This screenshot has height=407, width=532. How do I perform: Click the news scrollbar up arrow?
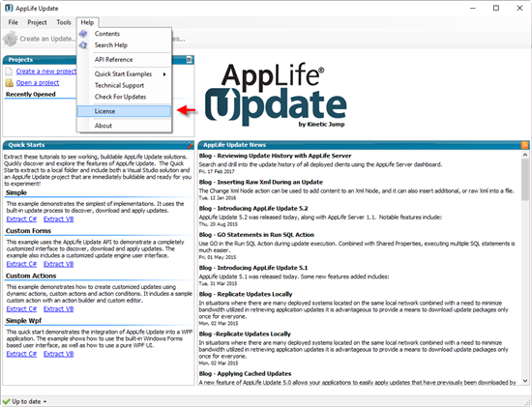(x=525, y=155)
